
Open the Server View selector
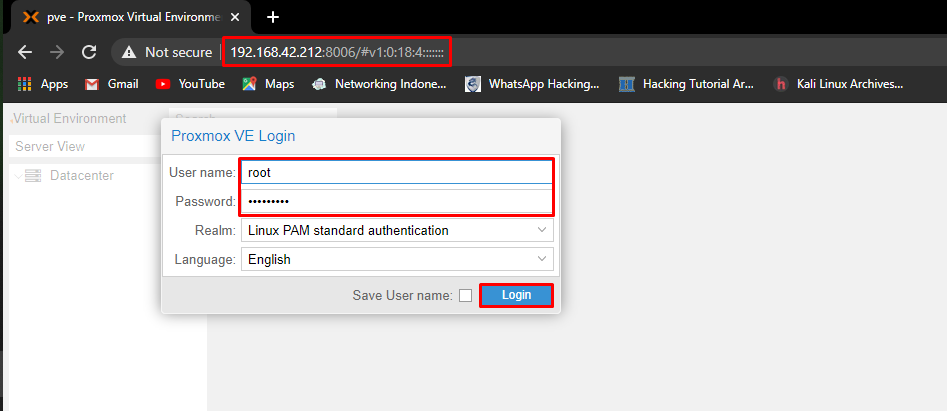[x=85, y=146]
